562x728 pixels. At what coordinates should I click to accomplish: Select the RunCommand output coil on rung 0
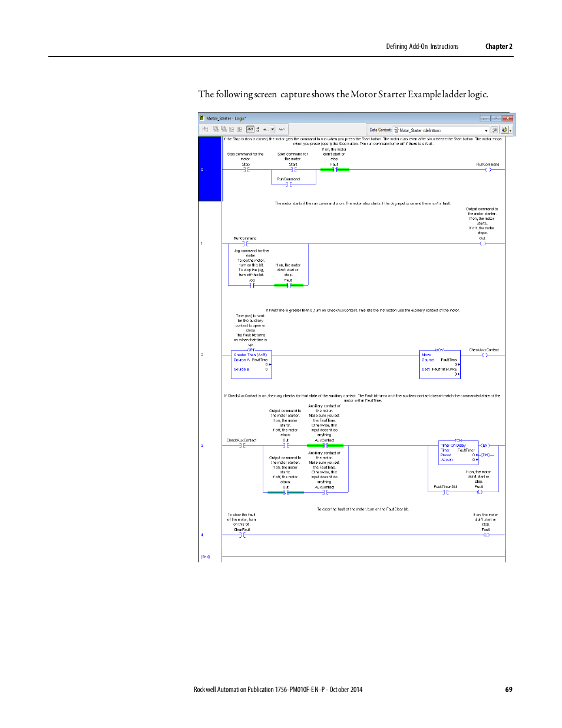coord(488,169)
